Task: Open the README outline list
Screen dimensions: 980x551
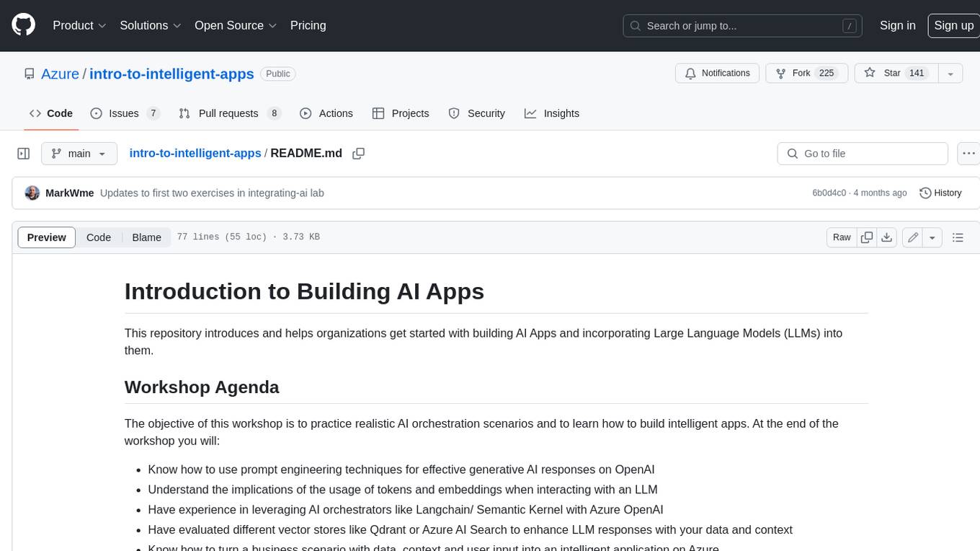Action: [958, 237]
